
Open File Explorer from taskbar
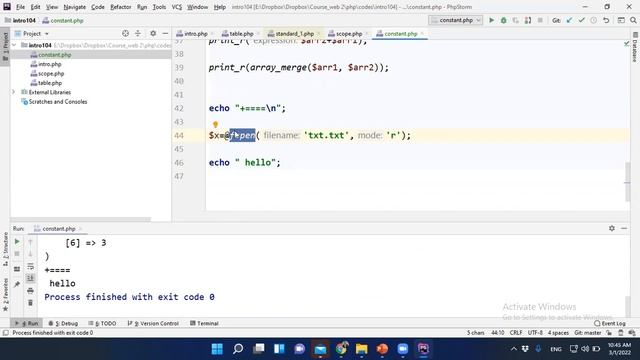362,349
